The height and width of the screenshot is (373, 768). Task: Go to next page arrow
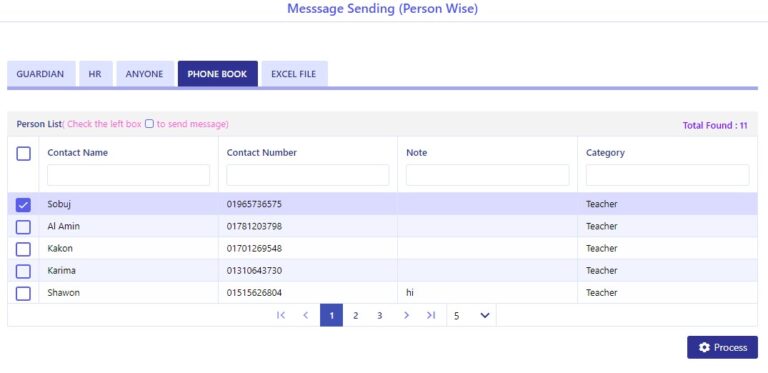click(406, 315)
